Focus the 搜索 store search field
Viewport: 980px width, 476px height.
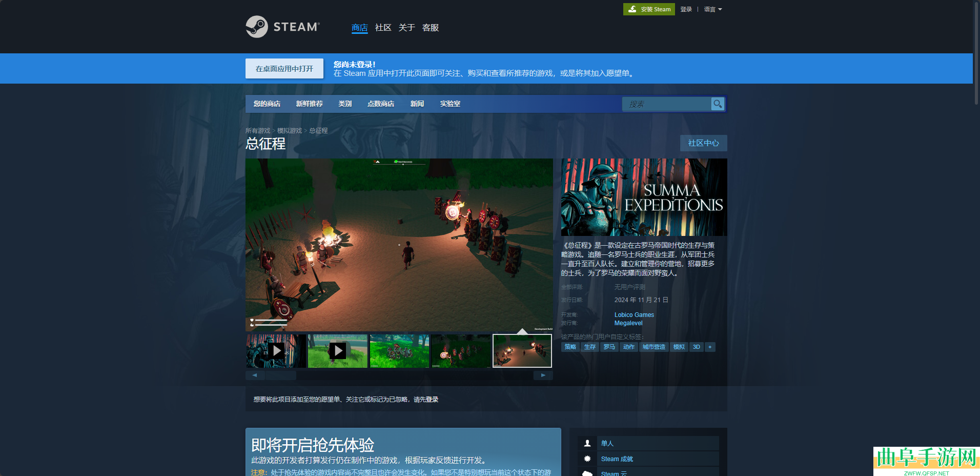coord(666,104)
